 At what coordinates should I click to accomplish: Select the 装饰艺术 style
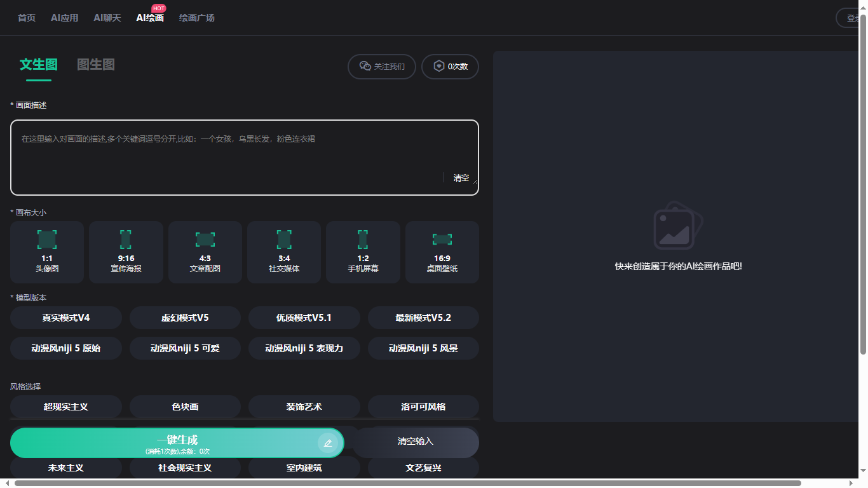tap(304, 407)
